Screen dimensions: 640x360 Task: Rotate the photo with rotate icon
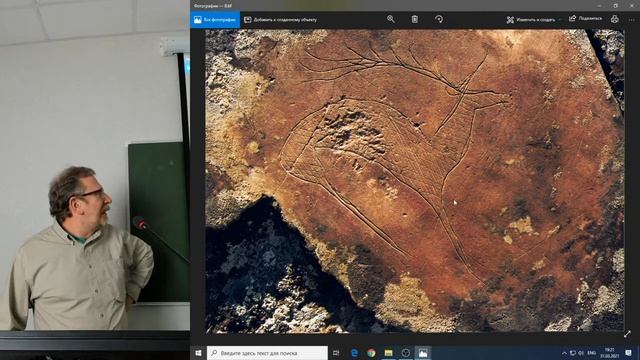pos(439,19)
